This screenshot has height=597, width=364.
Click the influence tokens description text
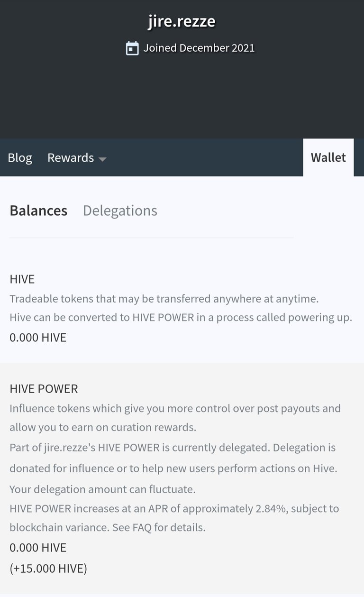click(175, 418)
